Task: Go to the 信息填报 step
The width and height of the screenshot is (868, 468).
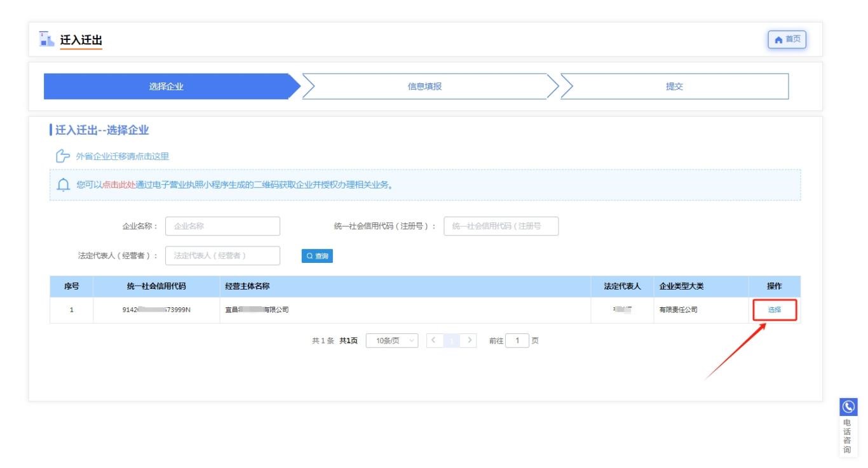Action: (424, 87)
